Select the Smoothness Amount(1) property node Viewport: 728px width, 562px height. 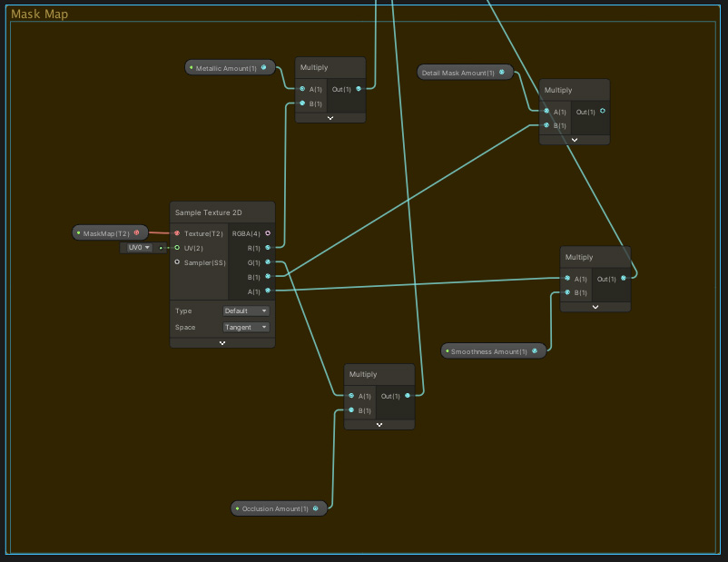tap(489, 351)
